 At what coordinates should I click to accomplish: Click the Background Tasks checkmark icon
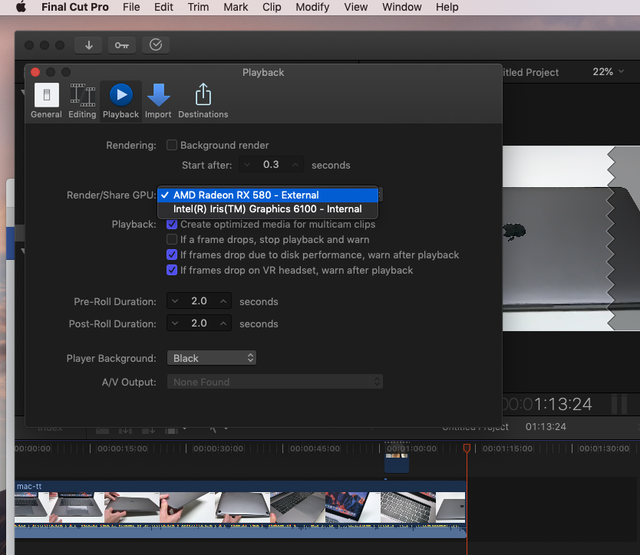click(156, 45)
